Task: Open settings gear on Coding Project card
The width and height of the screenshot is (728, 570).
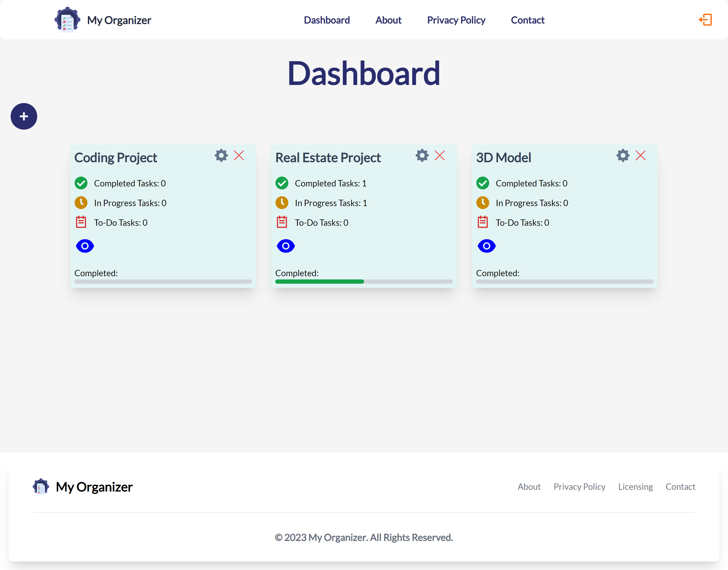Action: coord(221,156)
